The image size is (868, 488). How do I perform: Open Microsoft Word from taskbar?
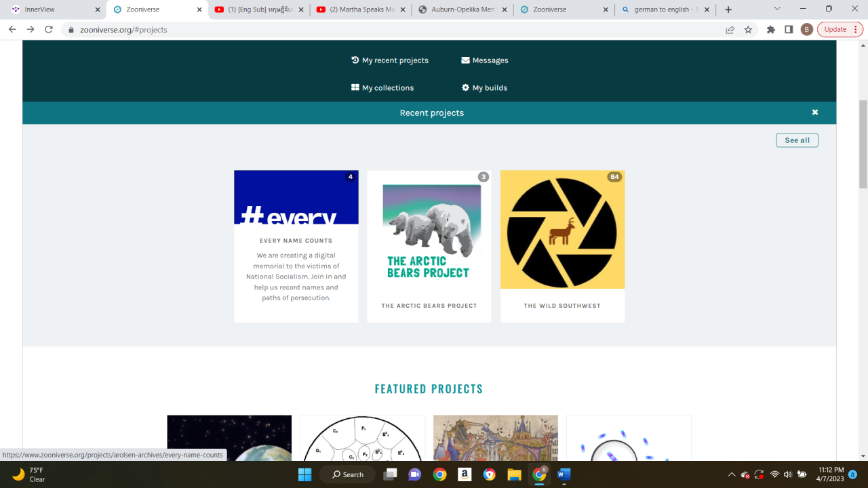[x=564, y=474]
